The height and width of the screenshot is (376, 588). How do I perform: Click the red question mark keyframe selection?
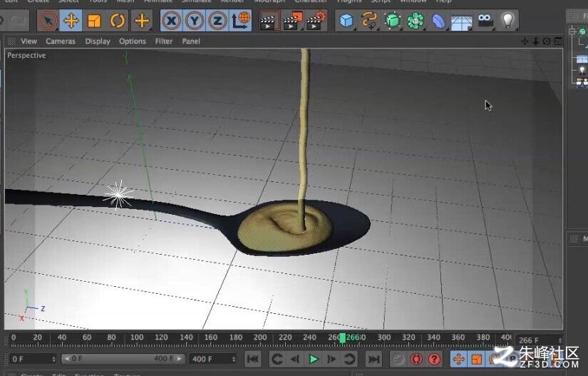[x=434, y=359]
